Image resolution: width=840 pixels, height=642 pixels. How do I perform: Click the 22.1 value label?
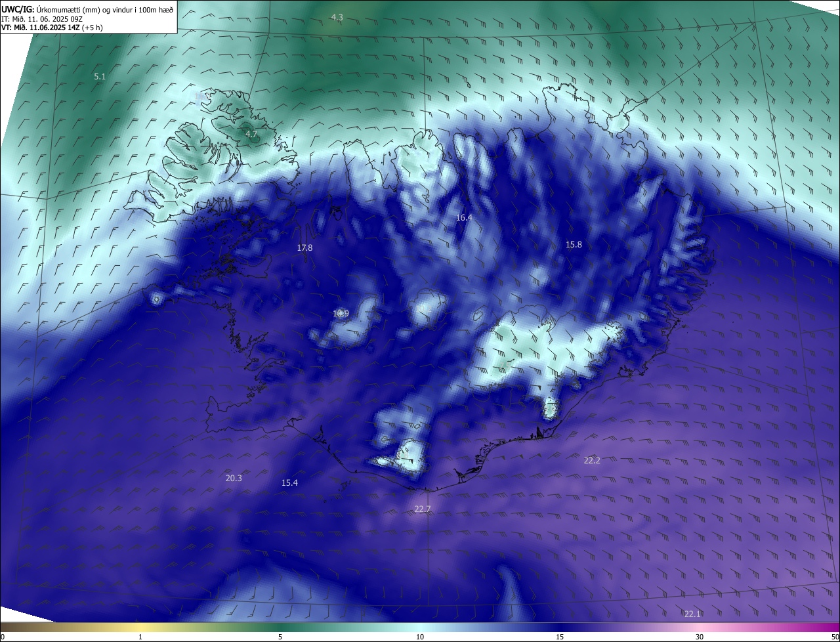coord(692,614)
